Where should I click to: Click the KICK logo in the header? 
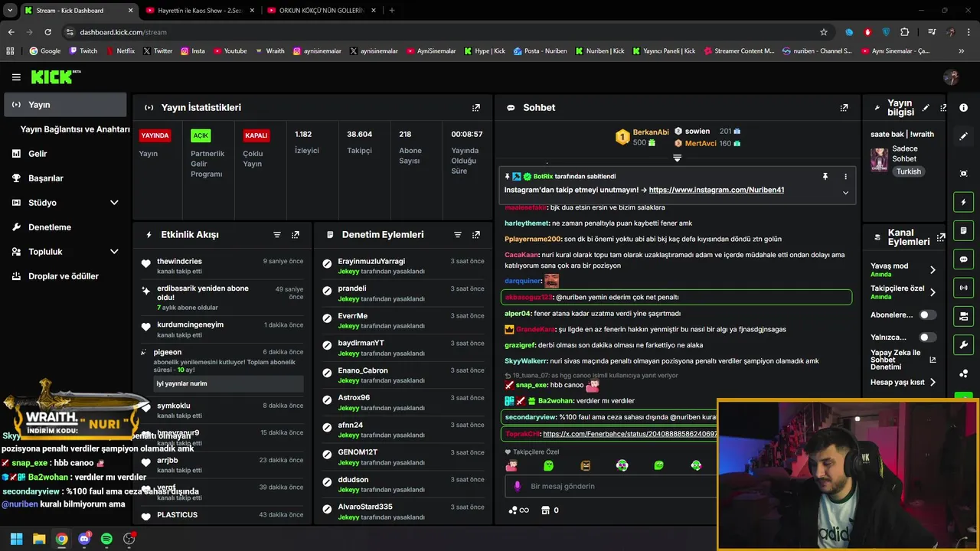coord(55,77)
